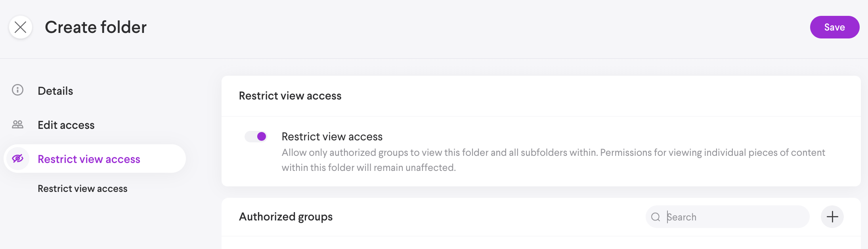The height and width of the screenshot is (249, 868).
Task: Click the Restrict view access card heading
Action: 290,96
